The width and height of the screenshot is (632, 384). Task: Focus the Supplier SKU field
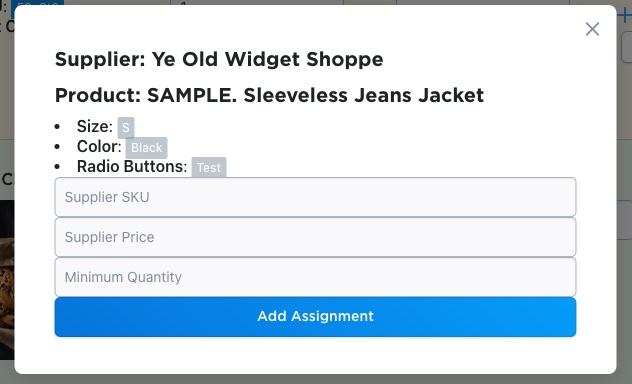315,197
